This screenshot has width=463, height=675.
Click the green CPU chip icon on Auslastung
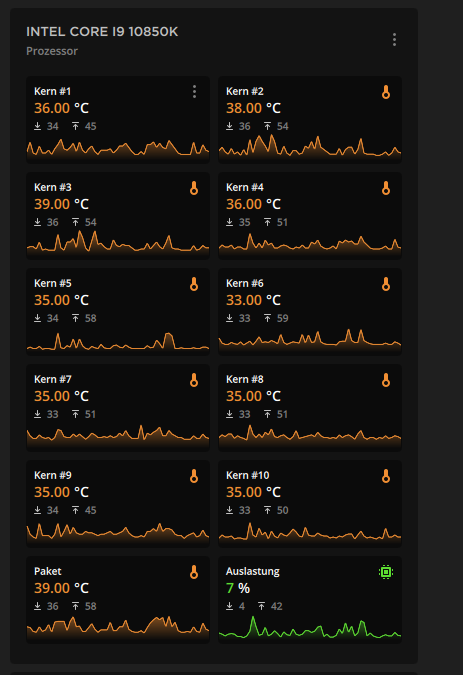coord(386,572)
